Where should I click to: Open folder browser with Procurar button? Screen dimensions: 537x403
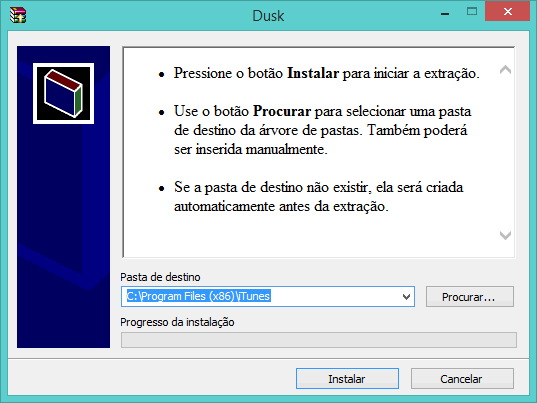point(470,297)
